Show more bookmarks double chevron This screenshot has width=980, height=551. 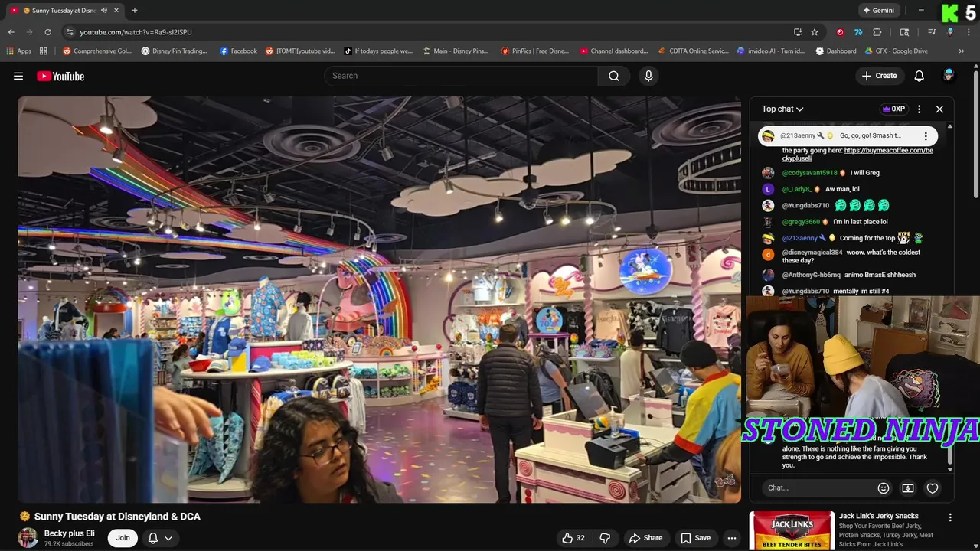pyautogui.click(x=962, y=51)
